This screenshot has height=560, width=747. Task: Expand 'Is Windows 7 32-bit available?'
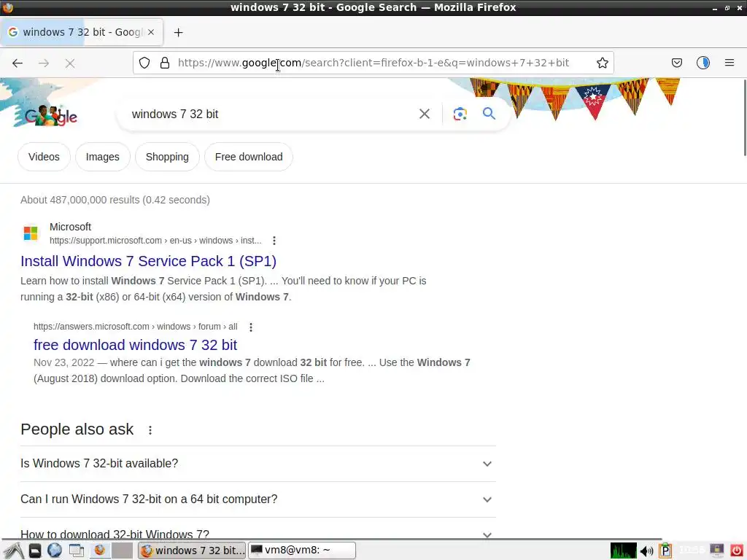pos(258,463)
